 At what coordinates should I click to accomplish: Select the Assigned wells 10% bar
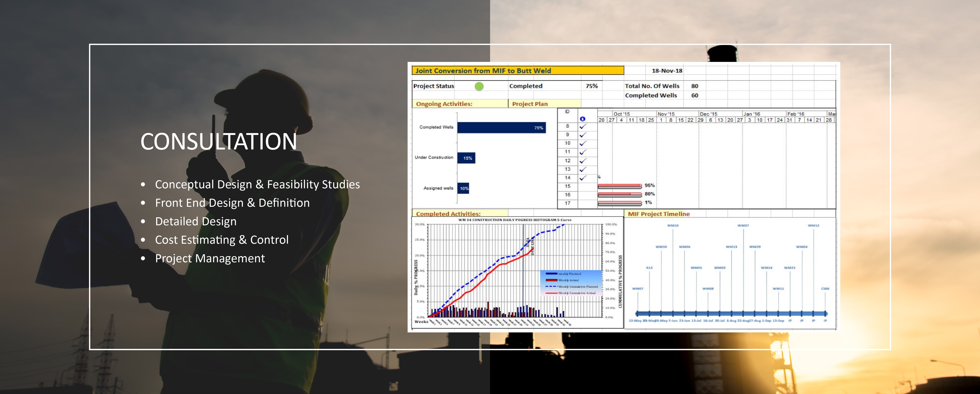463,188
